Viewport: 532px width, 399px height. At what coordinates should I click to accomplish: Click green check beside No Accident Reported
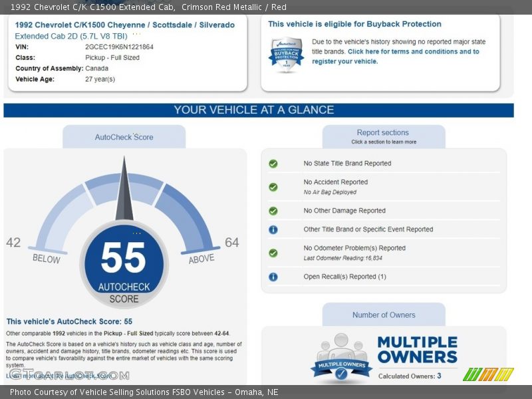(x=273, y=187)
